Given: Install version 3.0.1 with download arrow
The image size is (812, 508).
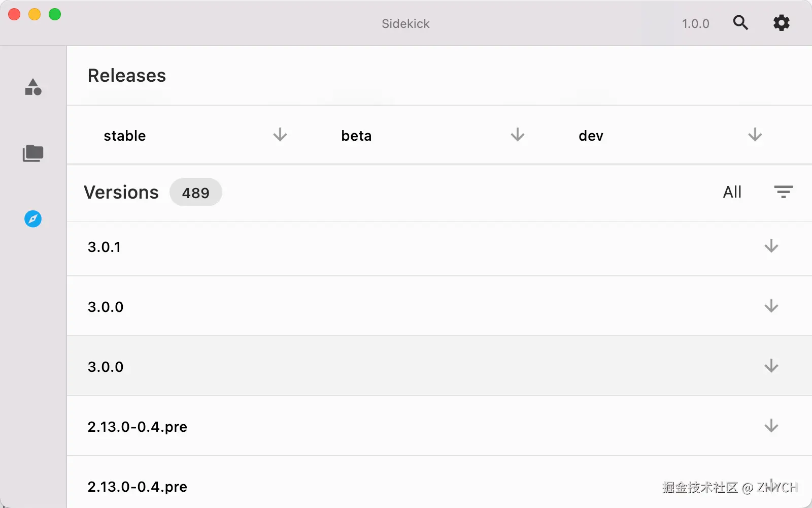Looking at the screenshot, I should coord(771,246).
